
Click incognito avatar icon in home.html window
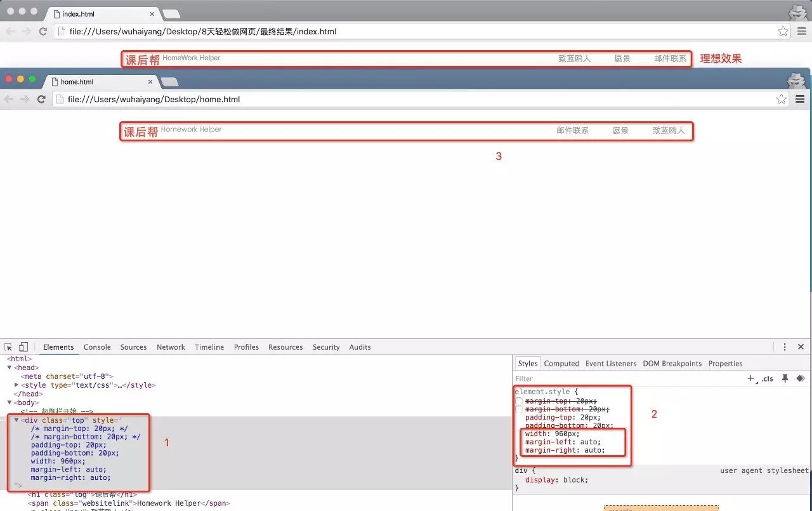click(796, 81)
